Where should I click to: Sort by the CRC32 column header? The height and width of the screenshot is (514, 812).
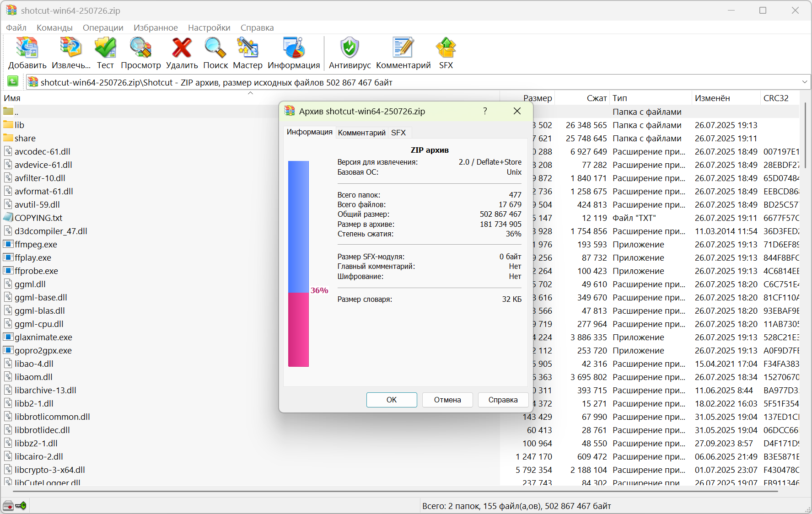point(780,98)
